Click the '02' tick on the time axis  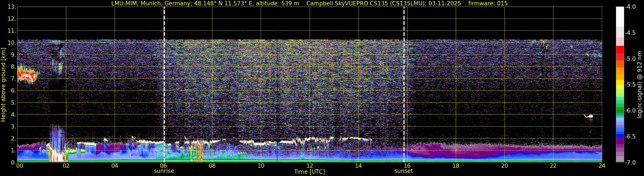pyautogui.click(x=66, y=166)
